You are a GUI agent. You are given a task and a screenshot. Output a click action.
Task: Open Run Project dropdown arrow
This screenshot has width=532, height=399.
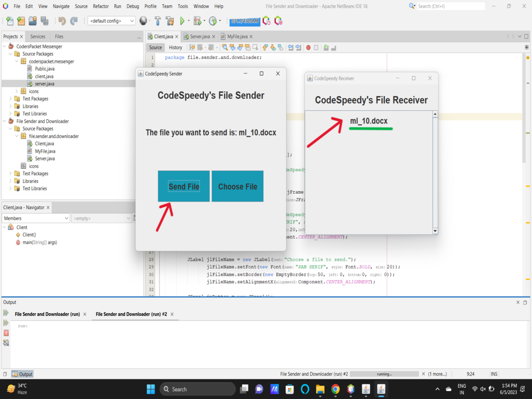tap(189, 21)
